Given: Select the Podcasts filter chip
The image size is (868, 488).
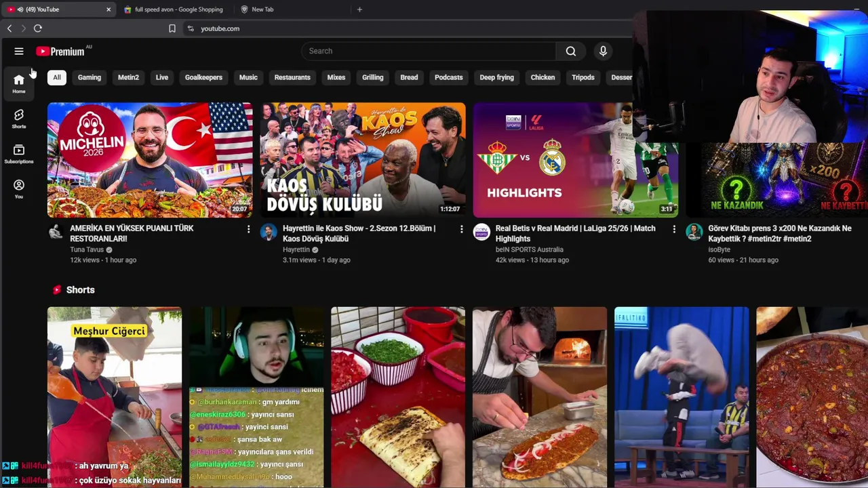Looking at the screenshot, I should coord(448,77).
